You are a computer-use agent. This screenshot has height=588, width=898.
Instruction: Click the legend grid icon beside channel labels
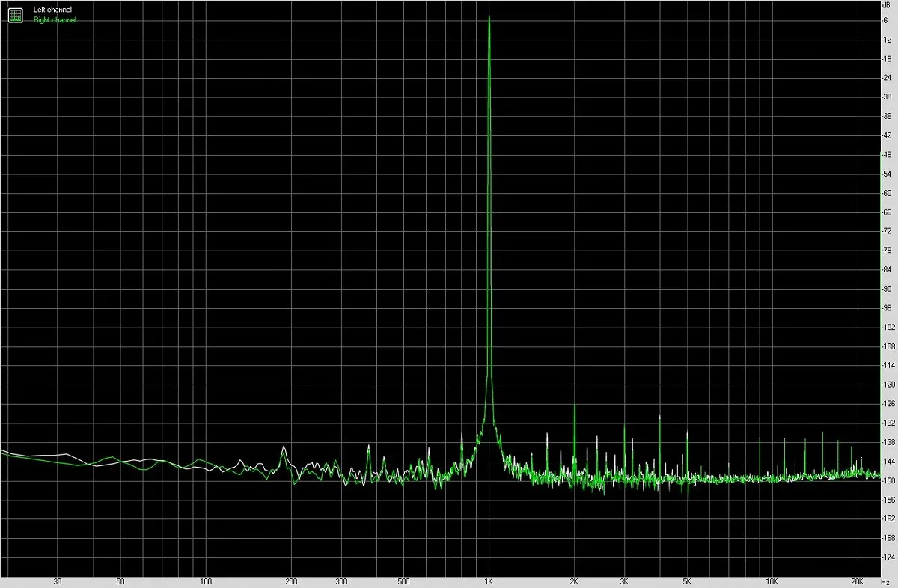15,15
